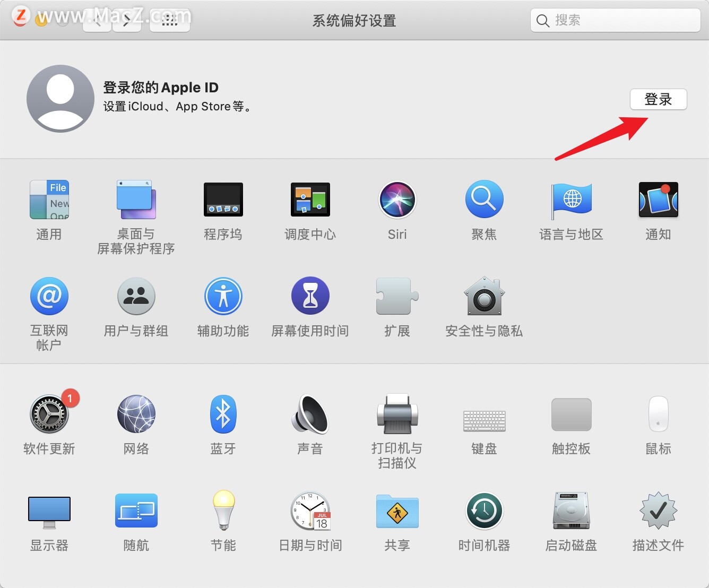
Task: Open the 触控板 (Trackpad) preferences
Action: 572,414
